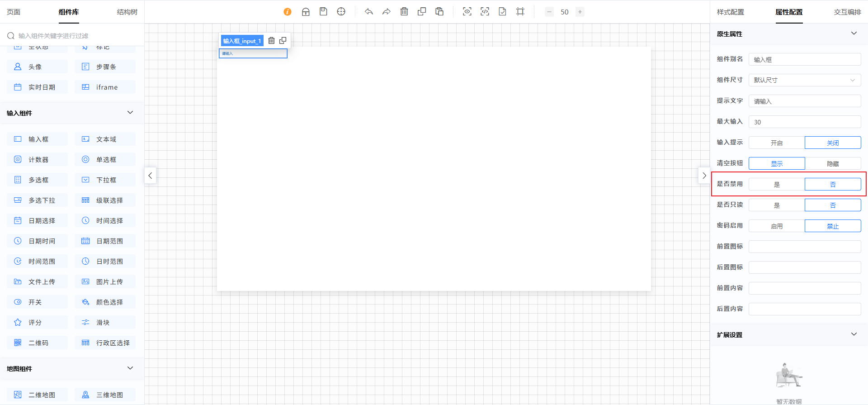Select 隐藏 for 清空按钮

833,163
